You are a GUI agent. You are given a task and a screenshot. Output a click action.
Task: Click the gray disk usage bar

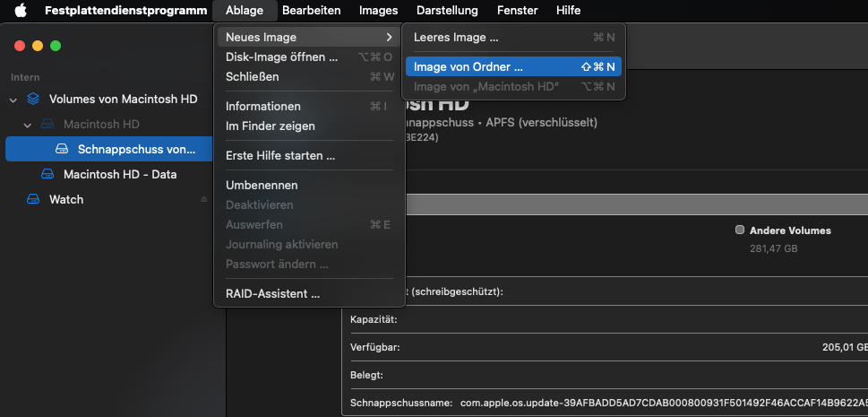click(637, 204)
